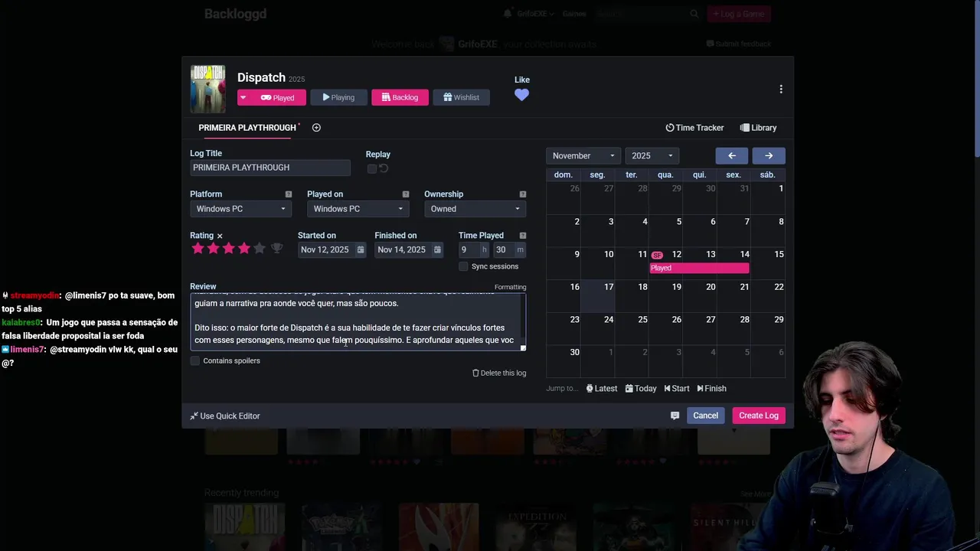Open the Platform dropdown
The width and height of the screenshot is (980, 551).
(240, 209)
